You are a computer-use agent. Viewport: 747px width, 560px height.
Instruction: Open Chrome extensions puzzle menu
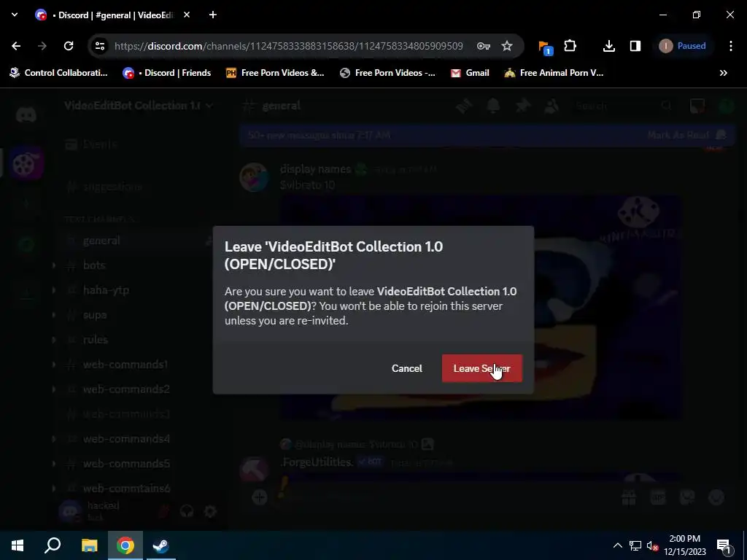570,46
